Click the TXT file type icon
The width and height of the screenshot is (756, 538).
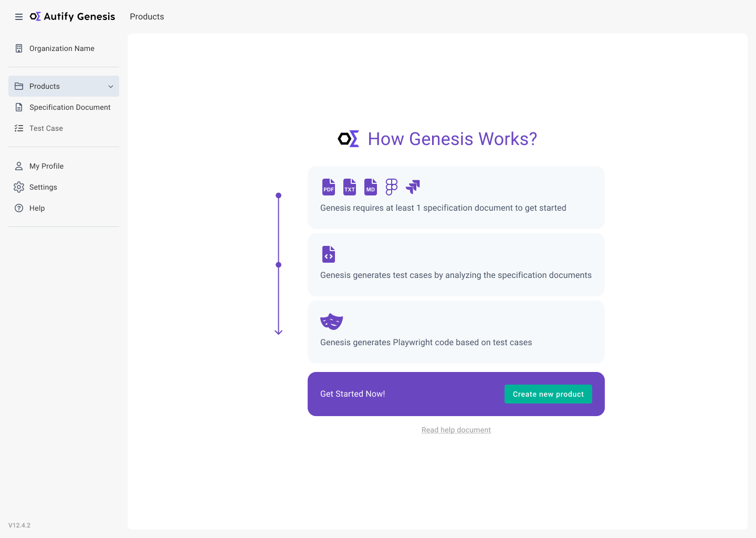click(x=350, y=187)
